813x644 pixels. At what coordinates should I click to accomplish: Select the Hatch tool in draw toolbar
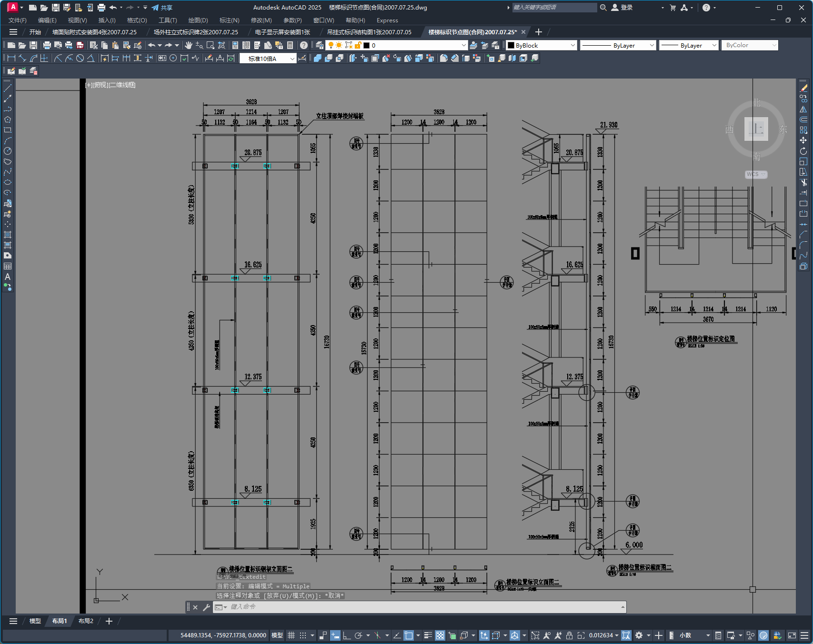coord(8,235)
